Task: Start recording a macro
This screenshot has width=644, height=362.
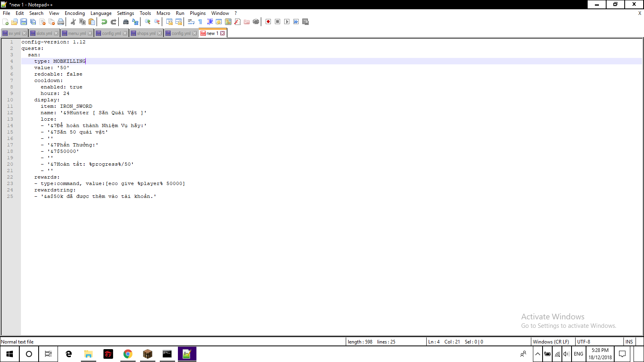Action: [268, 22]
